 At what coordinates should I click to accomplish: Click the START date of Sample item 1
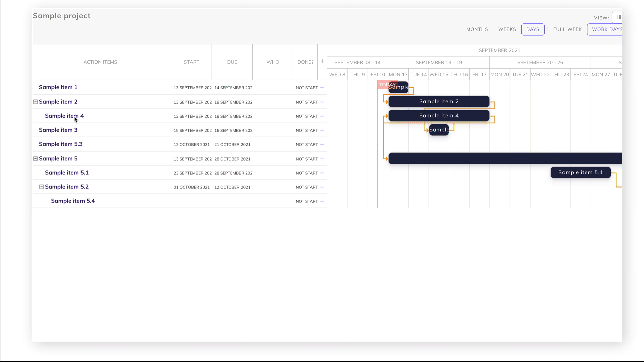192,88
